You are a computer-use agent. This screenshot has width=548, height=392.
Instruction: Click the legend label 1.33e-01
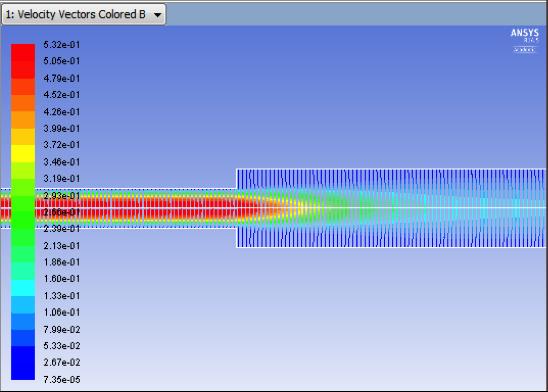click(62, 296)
